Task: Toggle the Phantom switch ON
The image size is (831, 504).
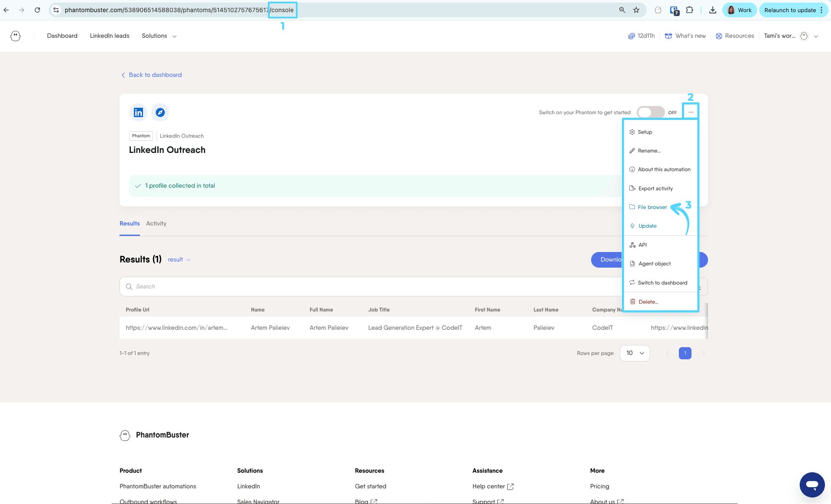Action: [x=650, y=112]
